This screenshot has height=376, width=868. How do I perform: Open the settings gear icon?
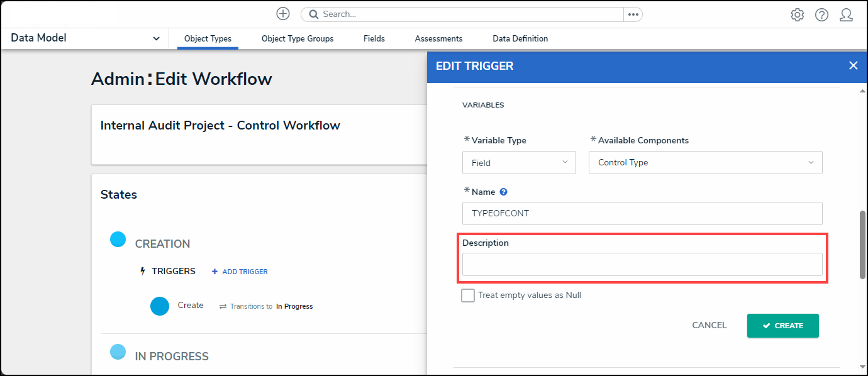coord(797,14)
